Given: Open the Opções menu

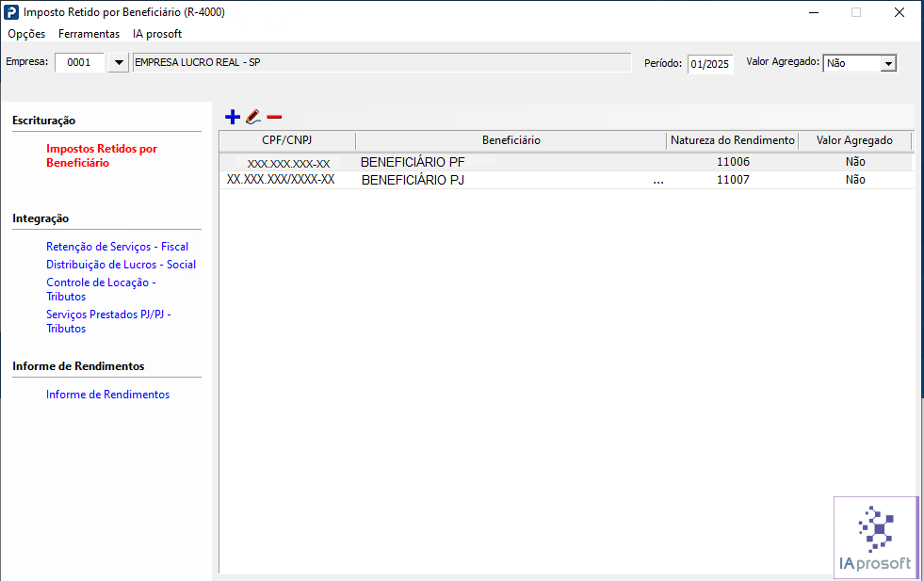Looking at the screenshot, I should [26, 34].
